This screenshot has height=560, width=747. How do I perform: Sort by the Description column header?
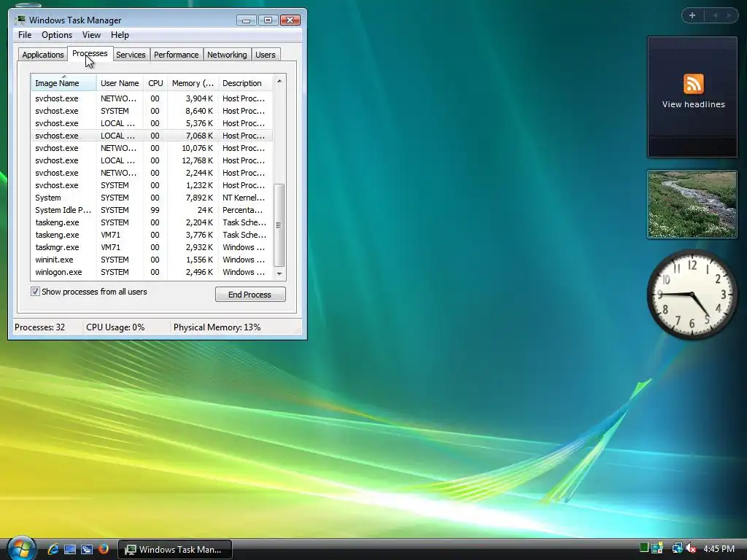point(245,83)
